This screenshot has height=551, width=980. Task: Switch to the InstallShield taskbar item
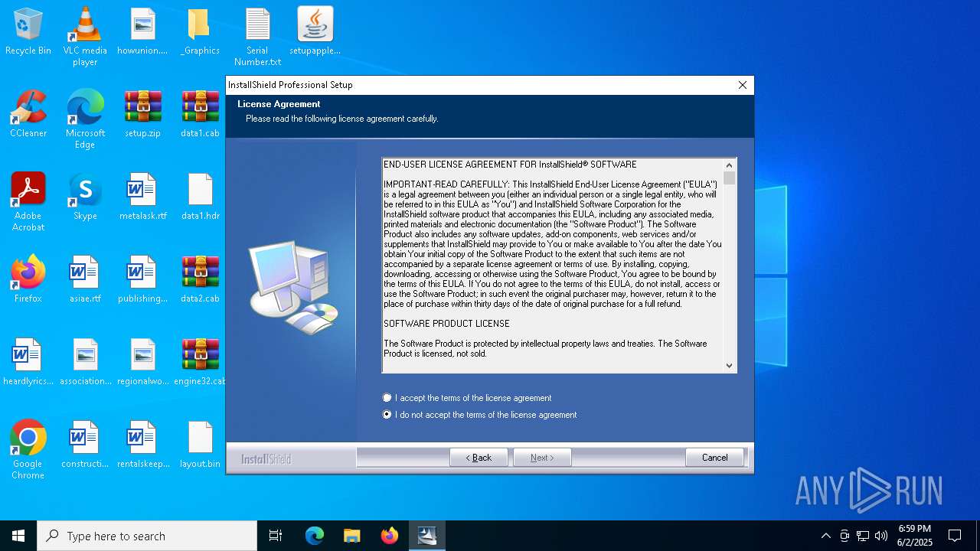click(x=427, y=536)
